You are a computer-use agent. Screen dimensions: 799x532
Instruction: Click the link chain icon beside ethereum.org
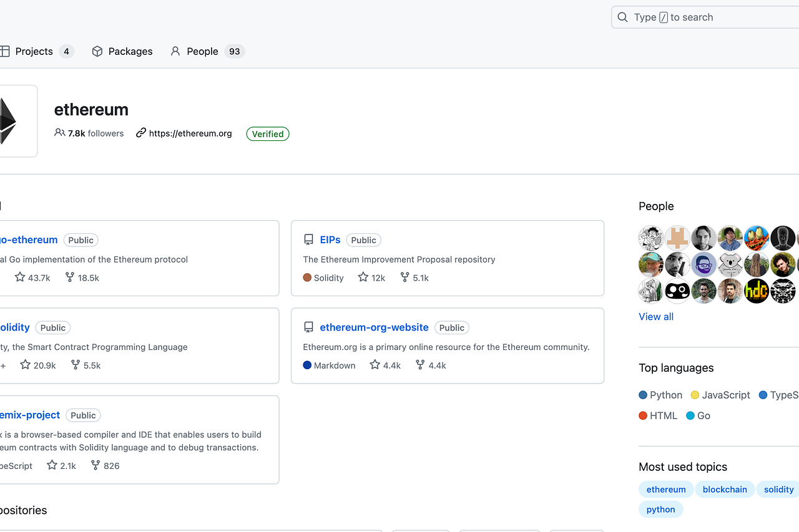pyautogui.click(x=141, y=133)
